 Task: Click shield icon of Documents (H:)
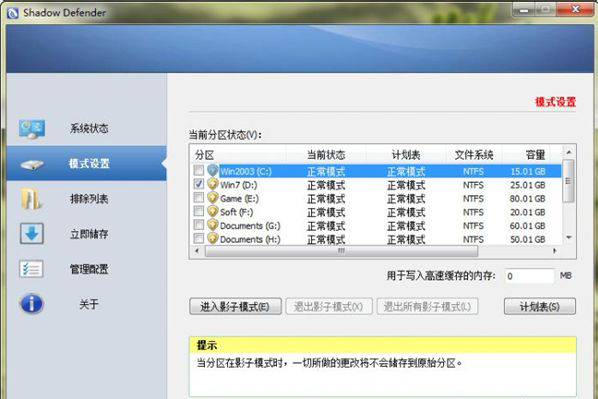click(x=213, y=239)
